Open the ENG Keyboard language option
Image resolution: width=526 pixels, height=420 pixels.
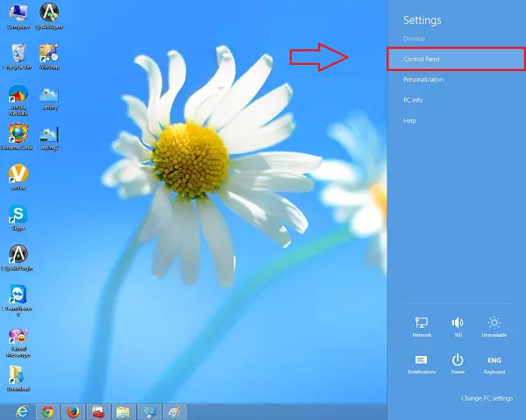coord(494,365)
